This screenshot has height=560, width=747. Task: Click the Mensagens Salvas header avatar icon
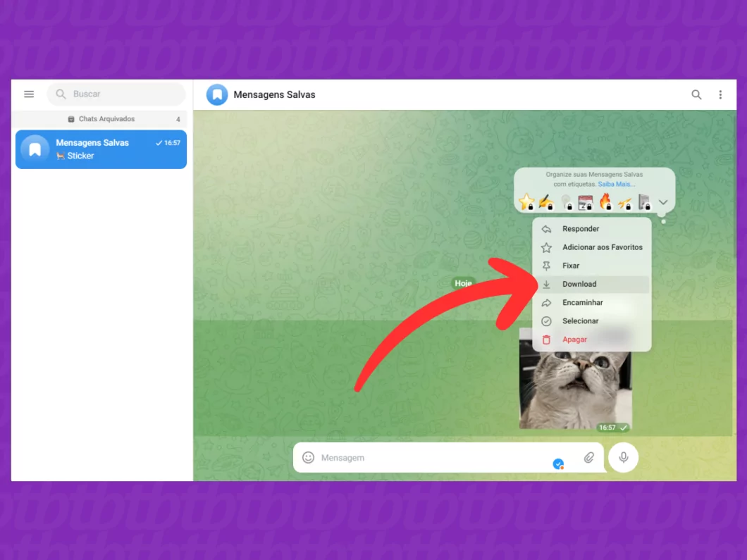[217, 94]
